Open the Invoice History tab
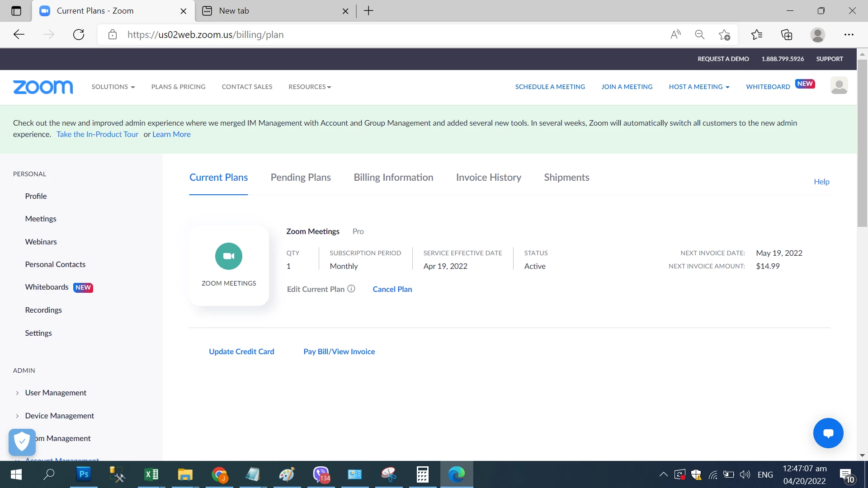Screen dimensions: 868x488 tap(488, 178)
